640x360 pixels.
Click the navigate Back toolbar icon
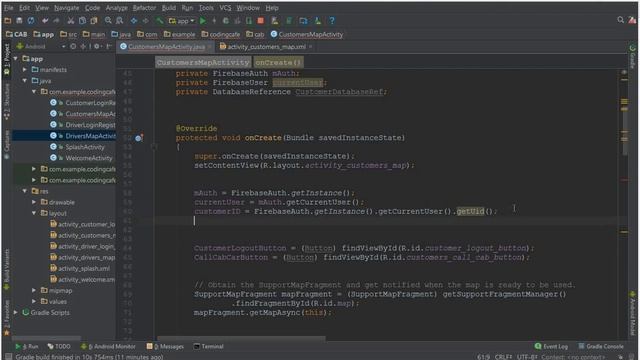click(x=133, y=20)
